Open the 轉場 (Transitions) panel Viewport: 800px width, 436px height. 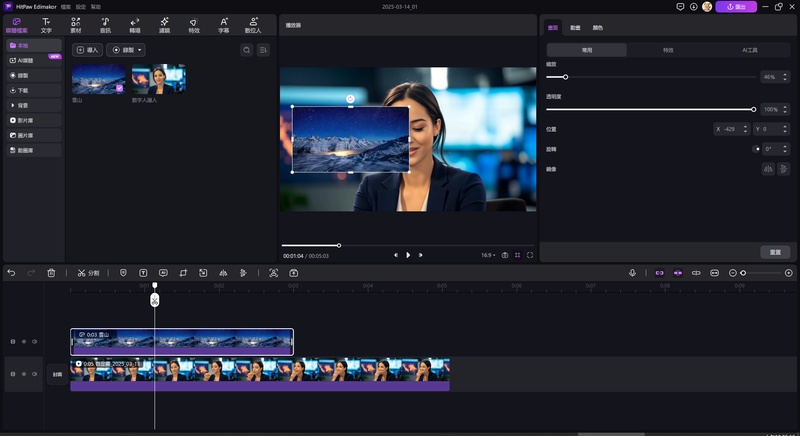click(x=135, y=25)
